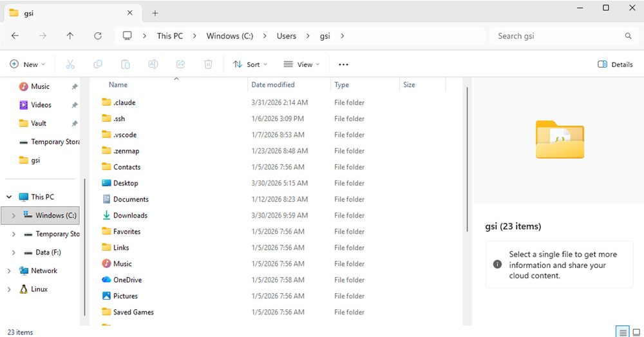Open a new tab with plus button

pos(155,13)
